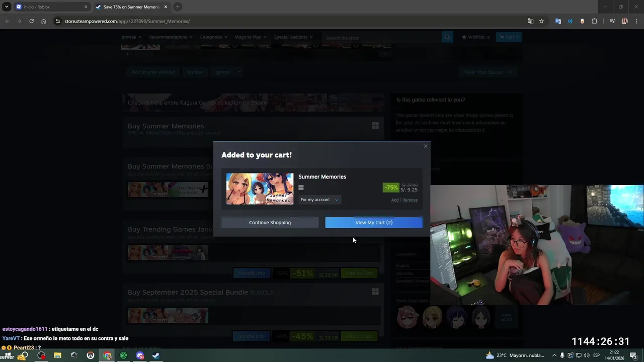Close the Added to your cart dialog

pyautogui.click(x=426, y=146)
